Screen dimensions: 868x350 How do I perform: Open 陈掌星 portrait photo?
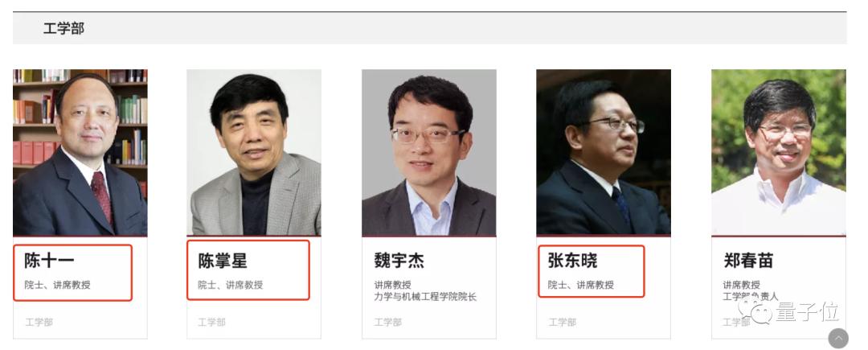[x=254, y=152]
